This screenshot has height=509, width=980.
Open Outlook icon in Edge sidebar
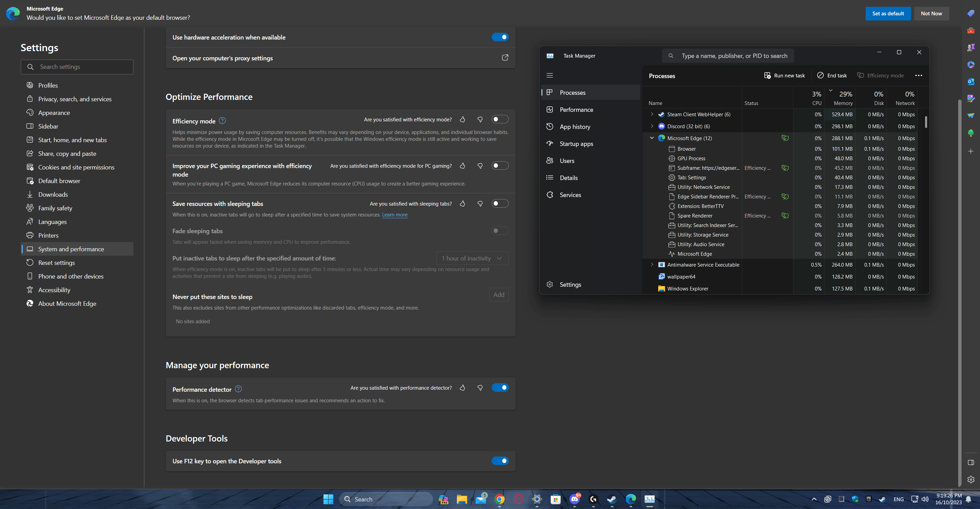click(970, 81)
